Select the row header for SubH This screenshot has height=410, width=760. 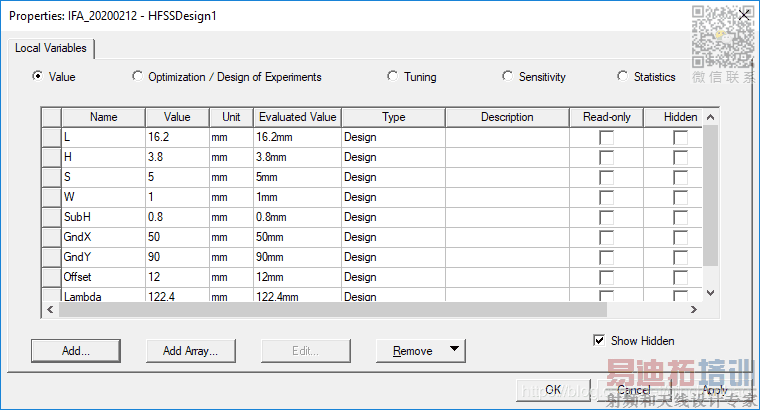(x=51, y=217)
